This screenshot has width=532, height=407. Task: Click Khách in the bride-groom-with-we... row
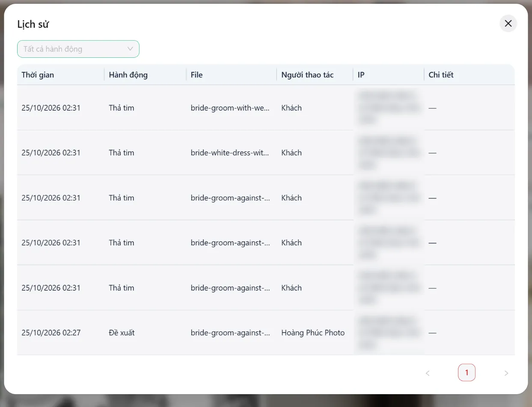tap(291, 108)
